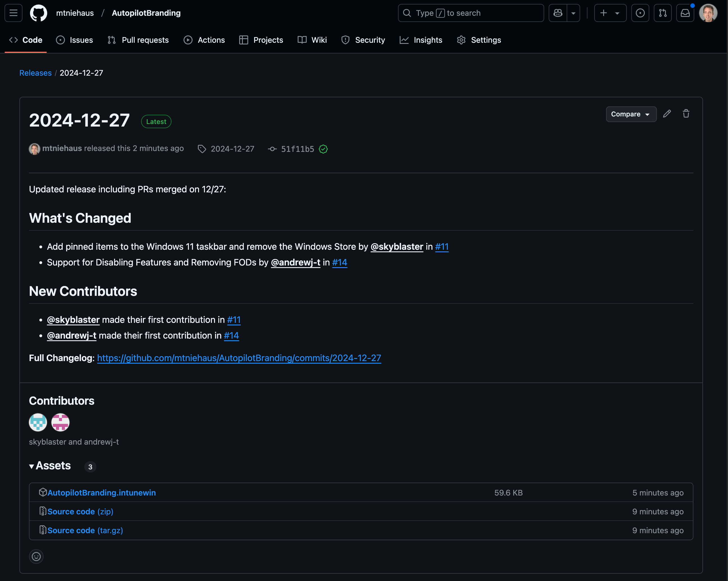Open the Full Changelog commits link
This screenshot has height=581, width=728.
[239, 358]
